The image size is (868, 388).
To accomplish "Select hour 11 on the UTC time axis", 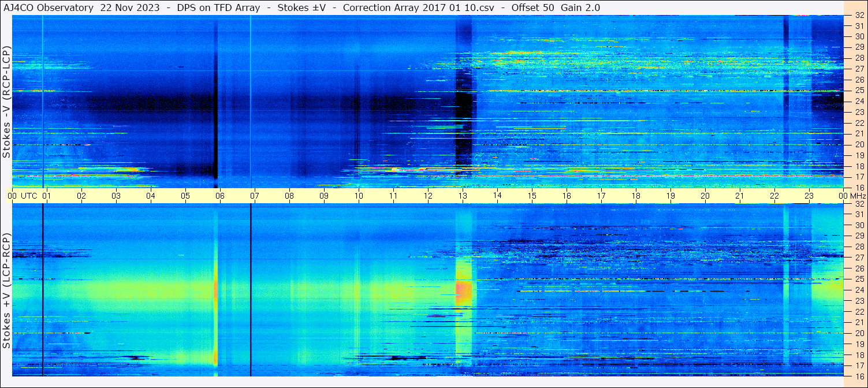I will point(393,196).
